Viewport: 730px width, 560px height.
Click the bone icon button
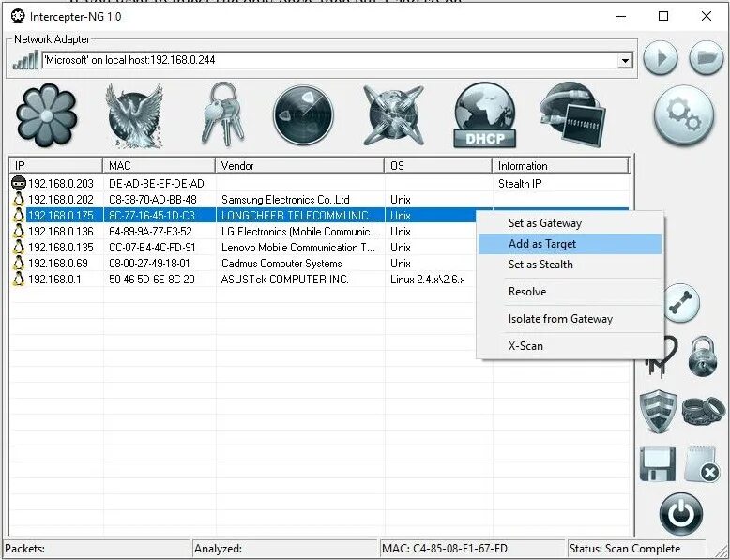[681, 303]
